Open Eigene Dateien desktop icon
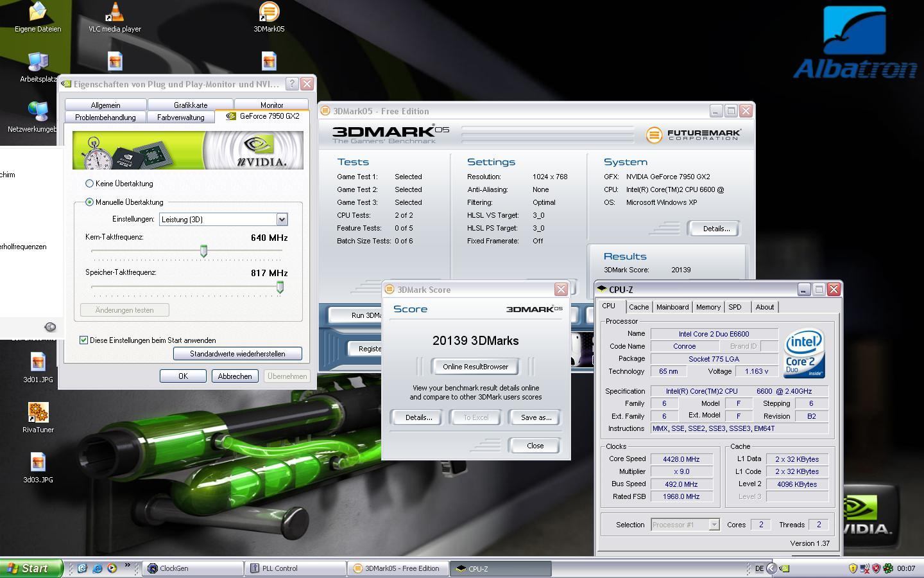 click(38, 17)
